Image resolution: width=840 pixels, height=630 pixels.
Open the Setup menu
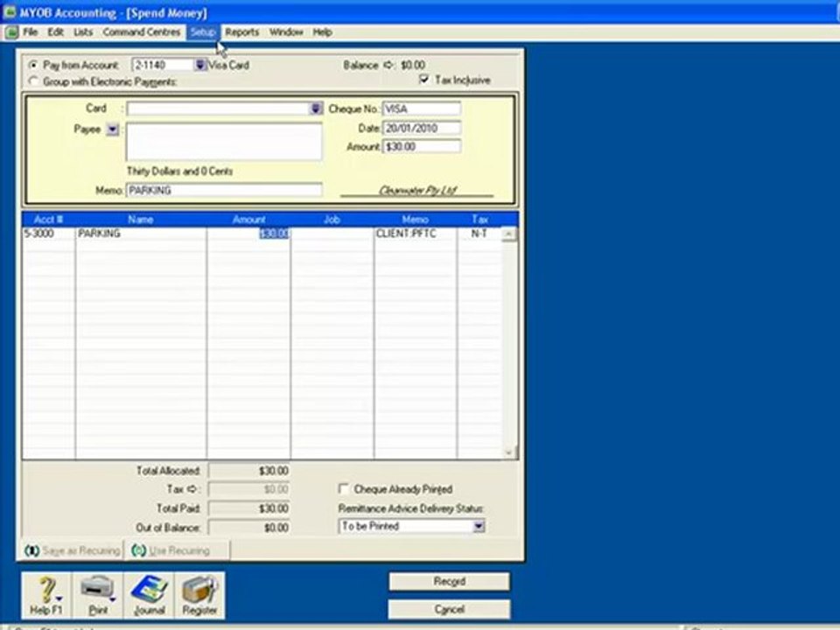pos(202,32)
